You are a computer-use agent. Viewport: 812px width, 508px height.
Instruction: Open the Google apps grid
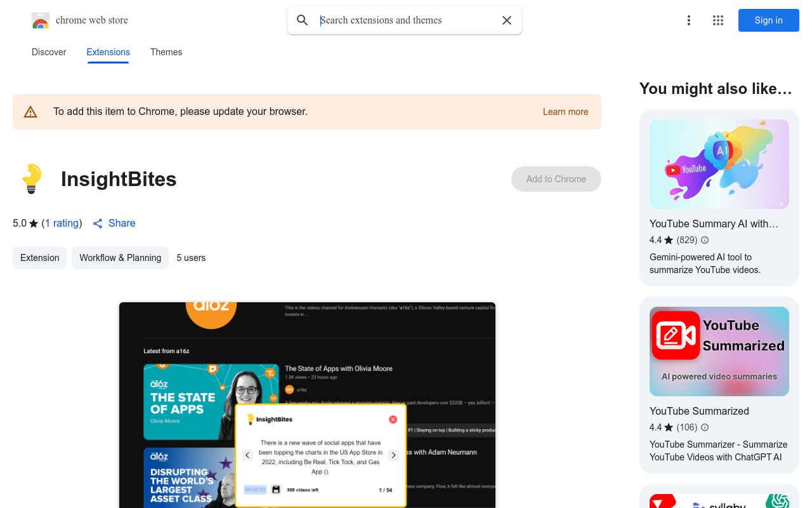[x=718, y=20]
